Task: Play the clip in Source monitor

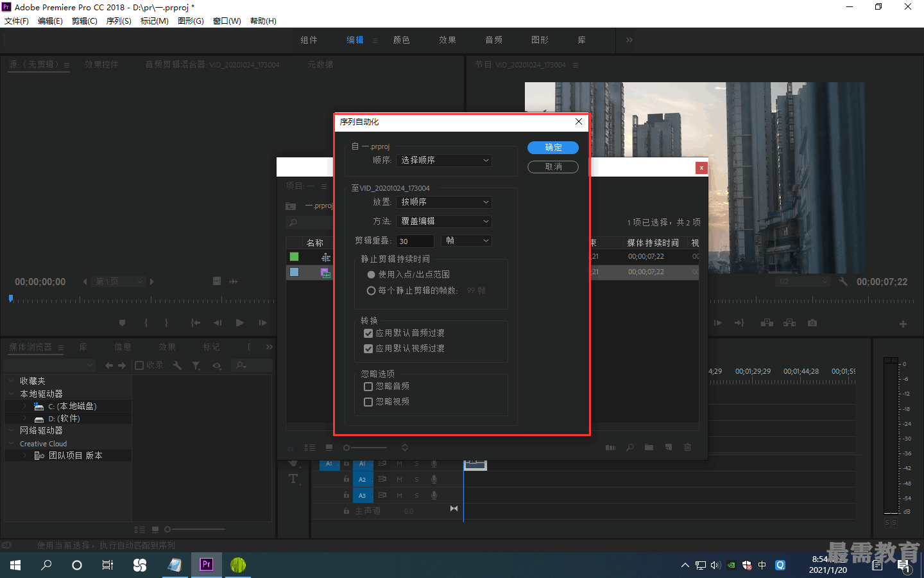Action: (239, 322)
